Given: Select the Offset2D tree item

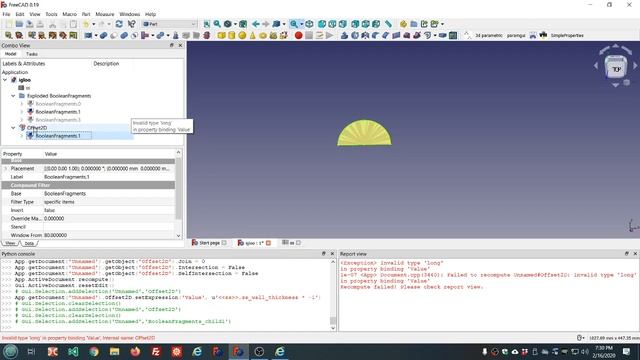Looking at the screenshot, I should 37,128.
